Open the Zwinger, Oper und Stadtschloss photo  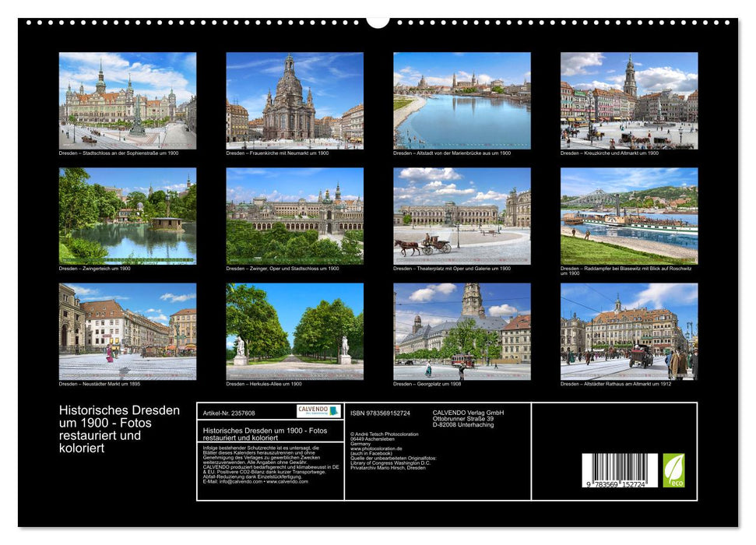[294, 216]
